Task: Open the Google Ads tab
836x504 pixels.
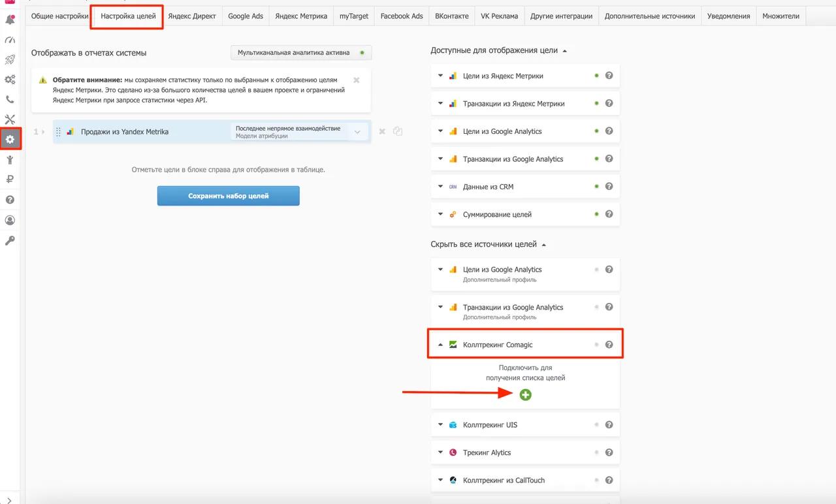Action: coord(246,16)
